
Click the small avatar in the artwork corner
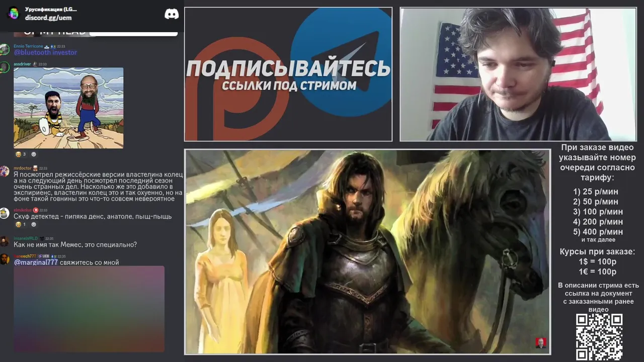click(541, 343)
